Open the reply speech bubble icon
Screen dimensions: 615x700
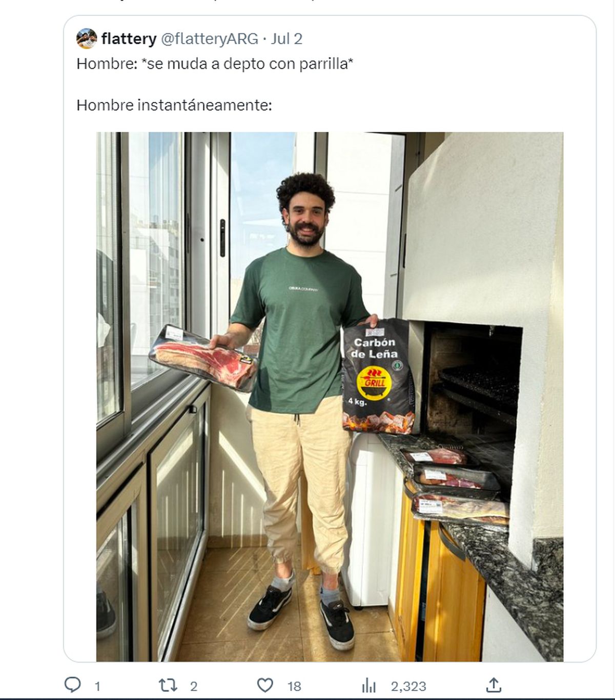pyautogui.click(x=73, y=685)
